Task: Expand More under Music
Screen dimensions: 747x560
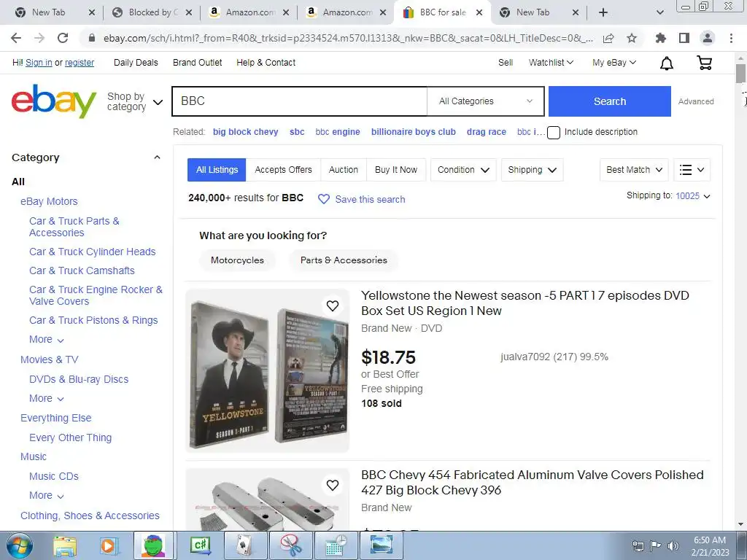Action: tap(46, 496)
